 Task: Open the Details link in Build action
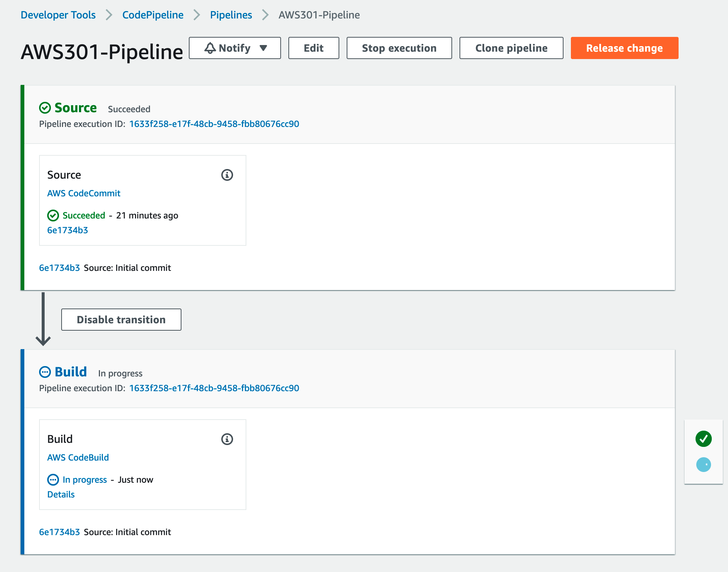pos(61,495)
